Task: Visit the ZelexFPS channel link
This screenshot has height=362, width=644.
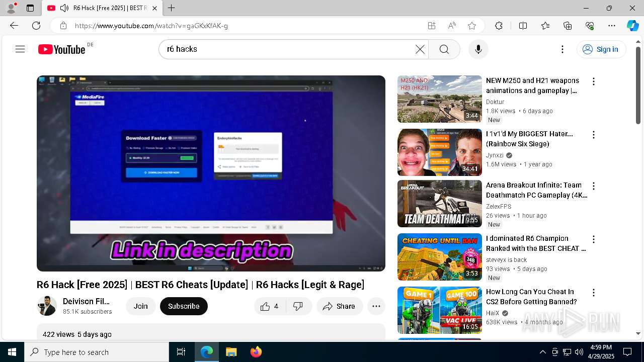Action: click(x=499, y=207)
